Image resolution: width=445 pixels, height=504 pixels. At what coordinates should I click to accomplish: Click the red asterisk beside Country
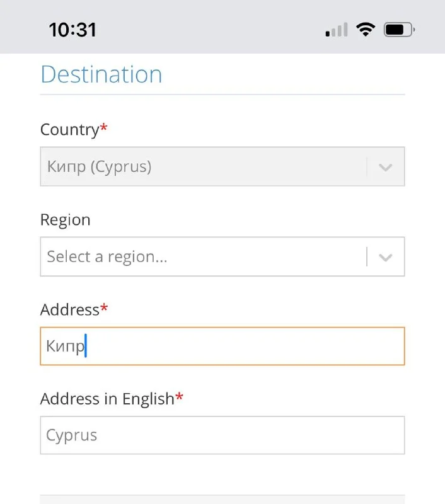click(104, 129)
